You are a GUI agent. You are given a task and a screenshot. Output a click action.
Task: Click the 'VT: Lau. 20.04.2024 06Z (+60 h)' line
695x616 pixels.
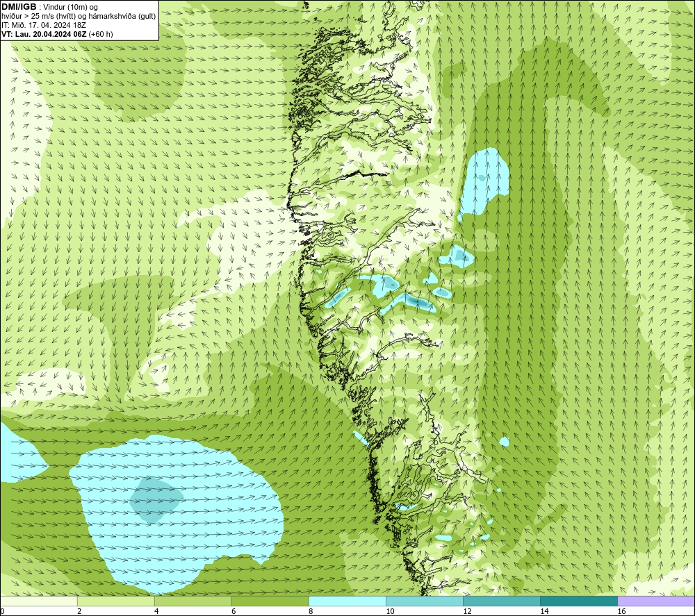[x=57, y=33]
